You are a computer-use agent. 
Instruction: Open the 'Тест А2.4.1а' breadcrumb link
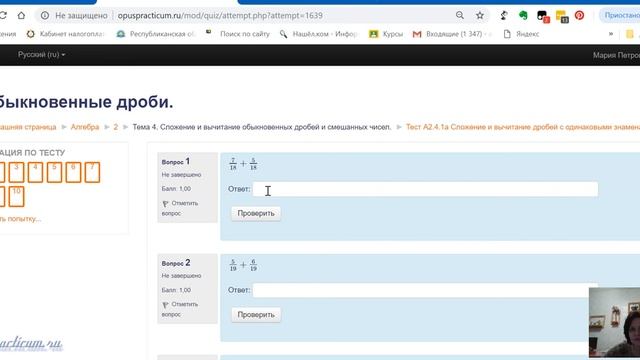pyautogui.click(x=523, y=127)
